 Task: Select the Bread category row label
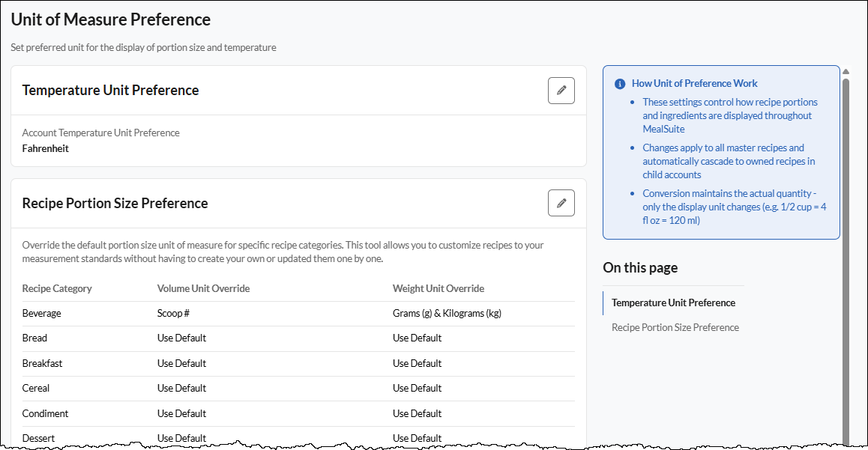click(34, 338)
